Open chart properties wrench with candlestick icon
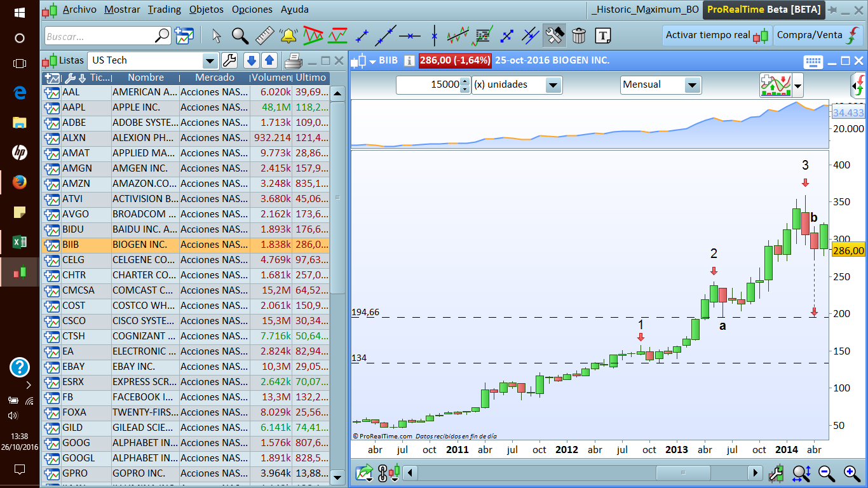 [x=775, y=473]
